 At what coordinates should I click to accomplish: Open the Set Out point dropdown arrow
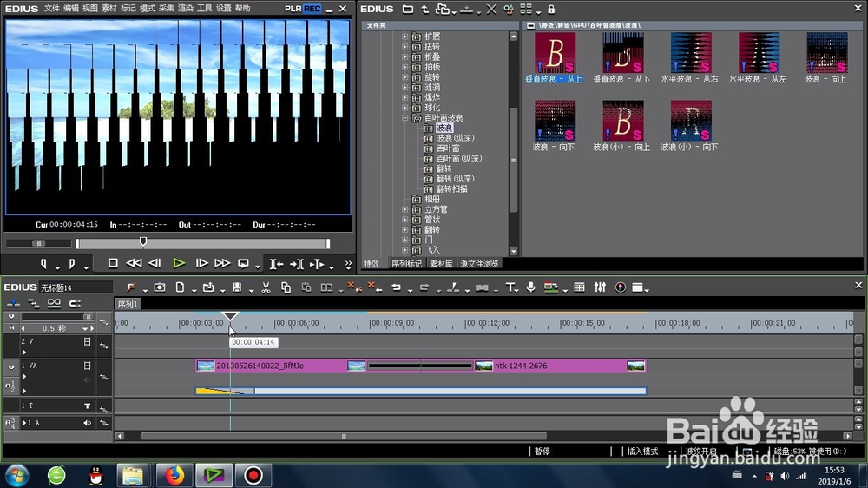(x=86, y=267)
